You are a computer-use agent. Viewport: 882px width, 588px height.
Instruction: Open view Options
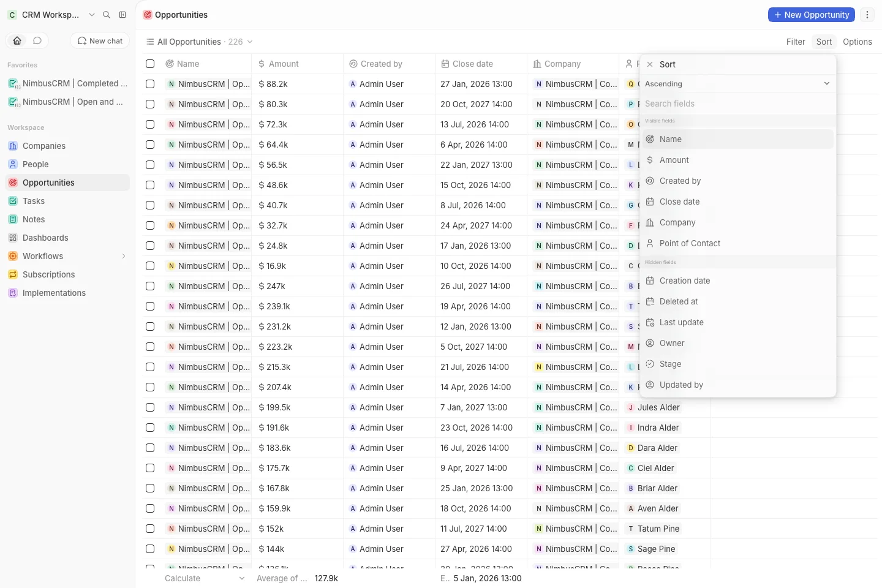pyautogui.click(x=857, y=42)
